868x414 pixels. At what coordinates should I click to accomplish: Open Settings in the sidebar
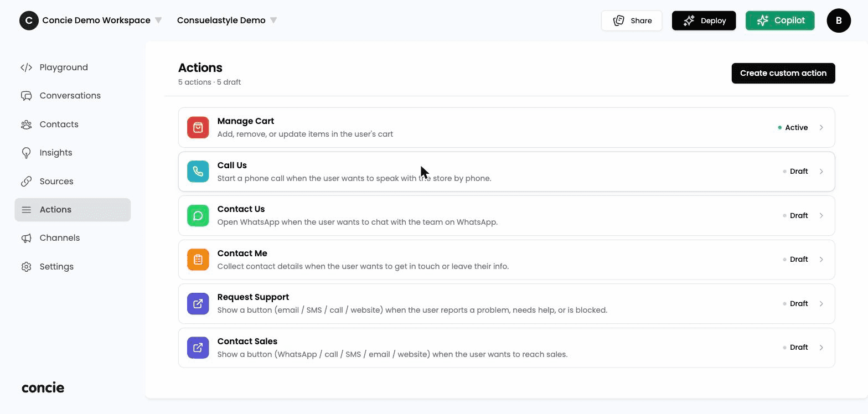pos(73,267)
